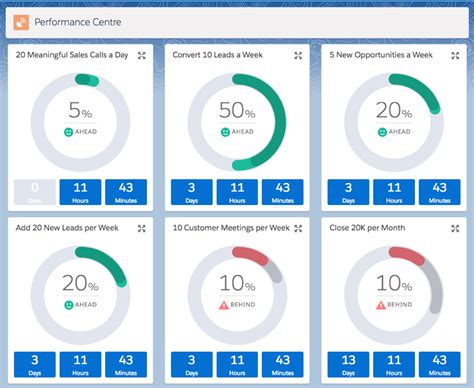
Task: Select the Add 20 New Leads per Week title
Action: click(x=67, y=228)
